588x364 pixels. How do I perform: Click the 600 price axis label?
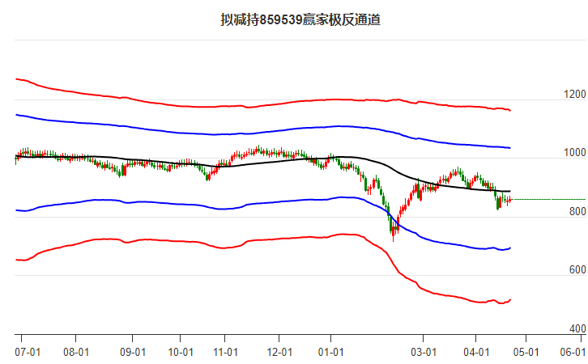coord(577,269)
